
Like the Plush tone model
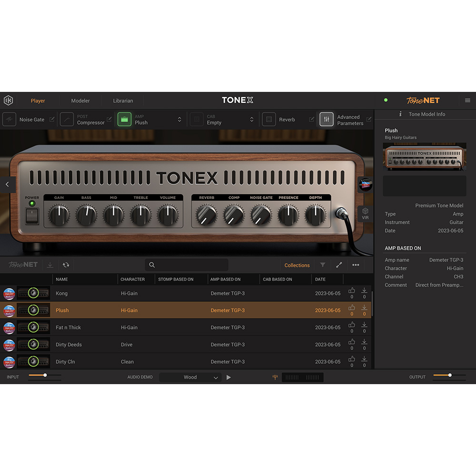[352, 307]
